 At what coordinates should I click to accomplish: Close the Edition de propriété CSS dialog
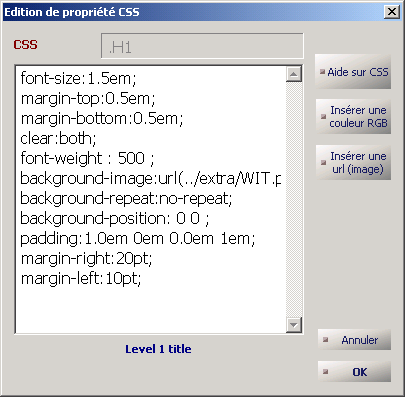click(392, 12)
